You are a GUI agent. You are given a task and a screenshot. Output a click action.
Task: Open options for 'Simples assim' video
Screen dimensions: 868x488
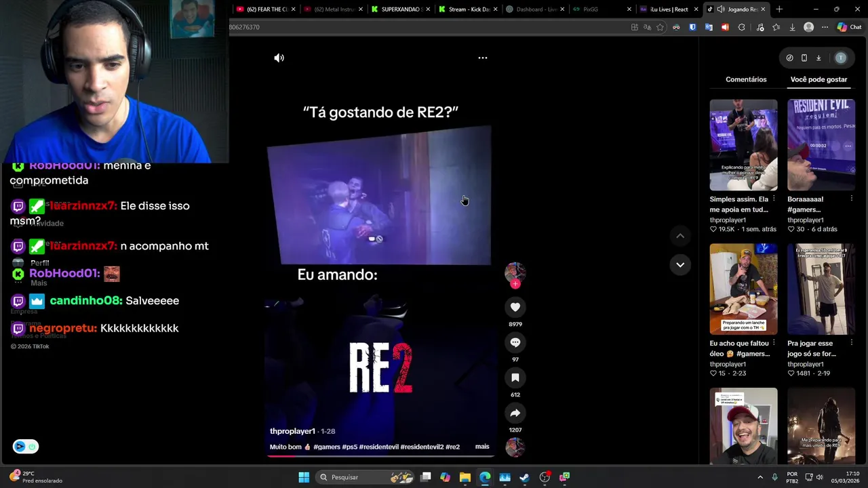774,199
